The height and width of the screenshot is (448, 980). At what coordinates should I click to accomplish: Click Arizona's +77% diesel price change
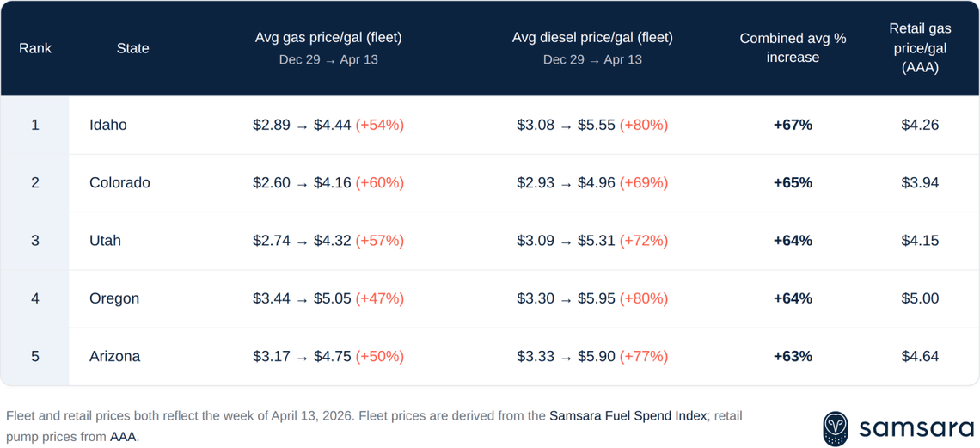coord(643,356)
